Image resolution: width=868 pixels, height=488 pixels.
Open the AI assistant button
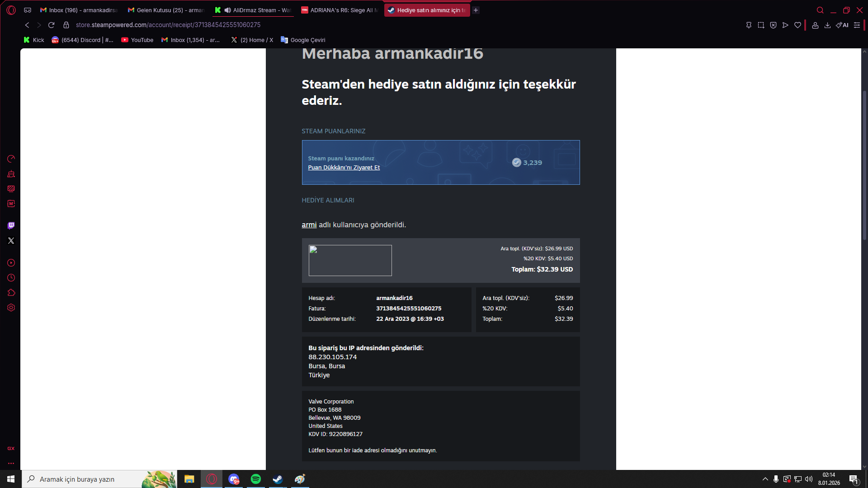click(842, 25)
